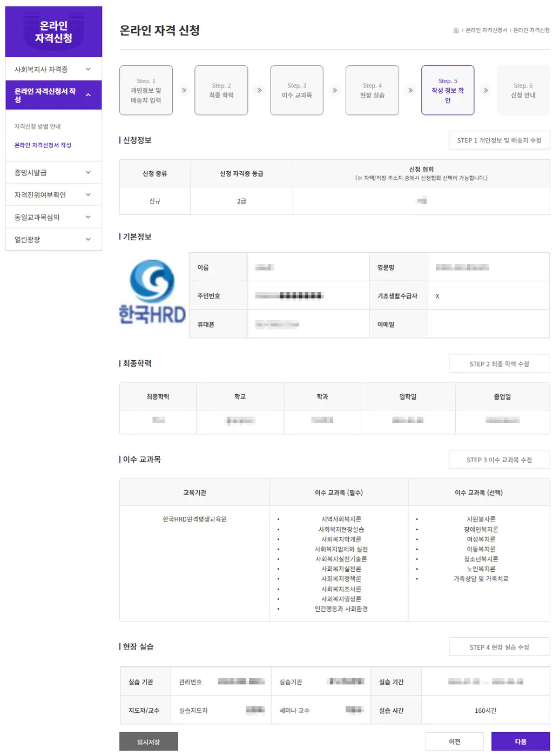This screenshot has width=560, height=756.
Task: Expand the 자격진위여부확인 menu
Action: tap(53, 195)
